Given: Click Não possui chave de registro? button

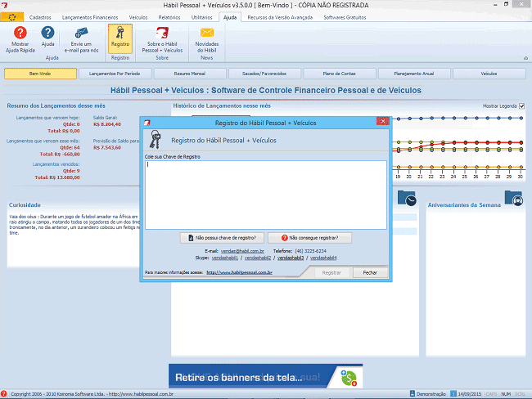Looking at the screenshot, I should [x=223, y=238].
